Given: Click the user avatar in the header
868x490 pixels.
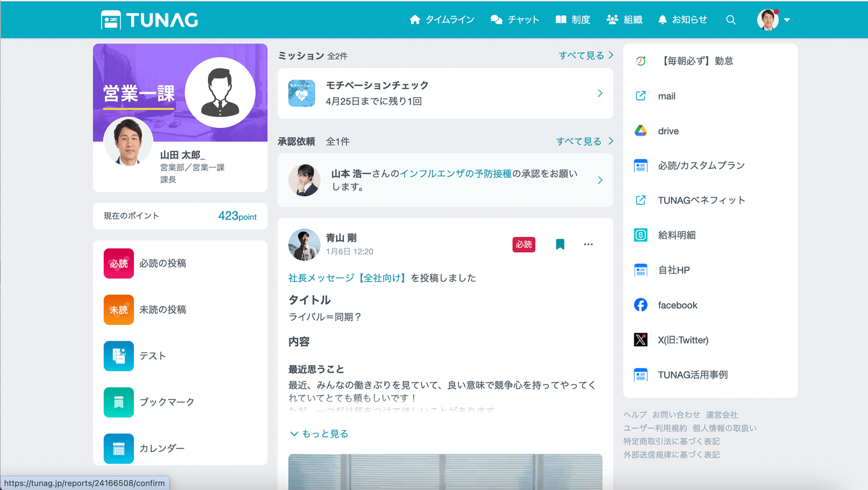Looking at the screenshot, I should 768,20.
